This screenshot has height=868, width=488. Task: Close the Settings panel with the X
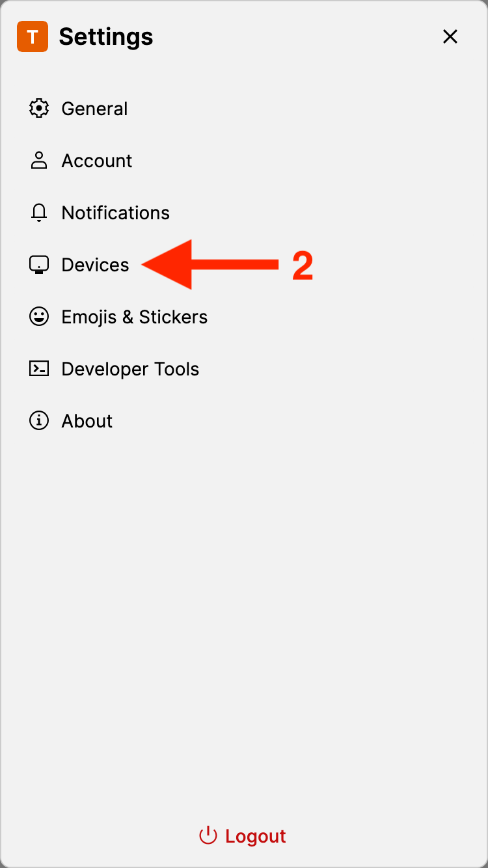[450, 36]
